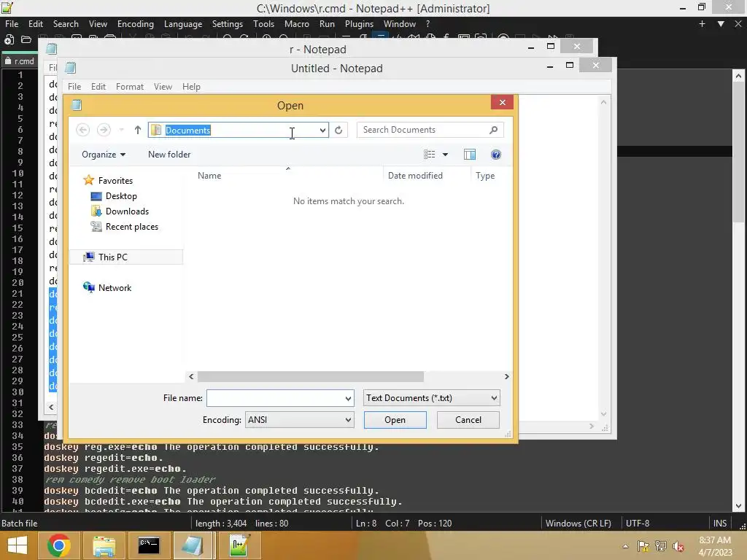This screenshot has width=747, height=560.
Task: Open Help menu in Untitled Notepad
Action: 191,87
